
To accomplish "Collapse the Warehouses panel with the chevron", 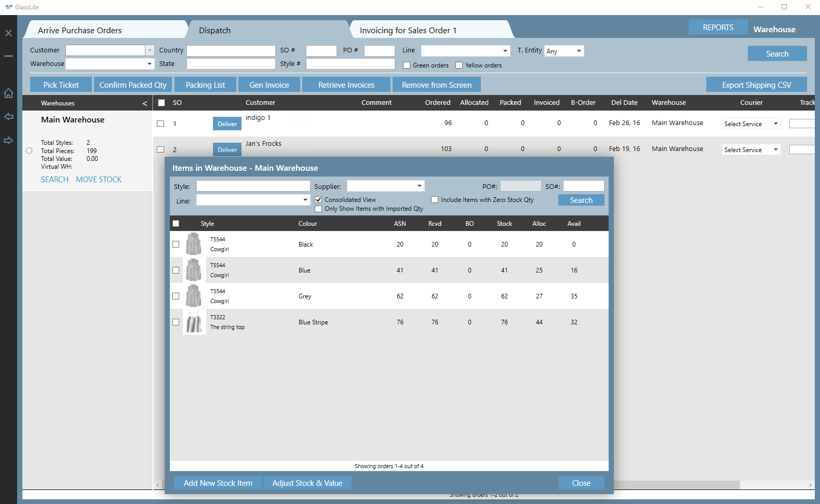I will click(145, 103).
